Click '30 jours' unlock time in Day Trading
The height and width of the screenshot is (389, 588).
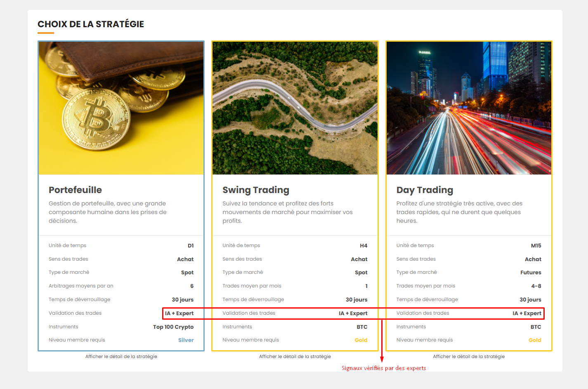coord(530,299)
